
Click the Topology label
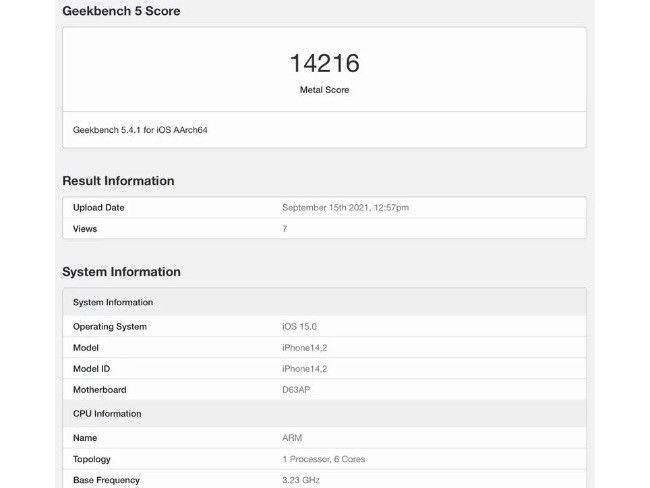point(92,459)
